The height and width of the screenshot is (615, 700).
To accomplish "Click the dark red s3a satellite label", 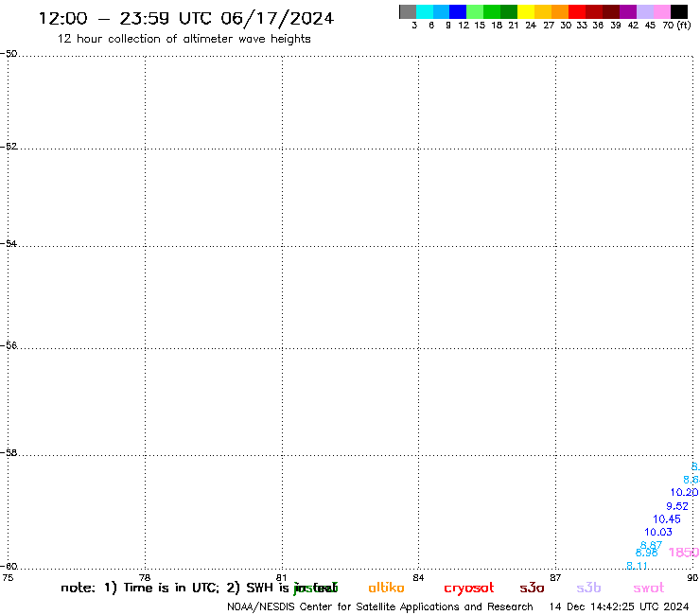I will 532,589.
